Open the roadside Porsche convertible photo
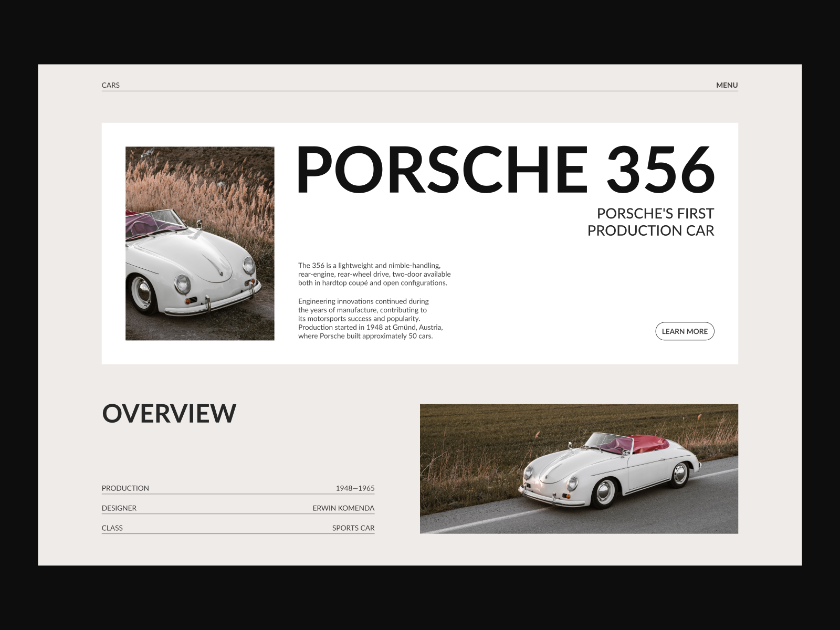Screen dimensions: 840x630 tap(579, 469)
